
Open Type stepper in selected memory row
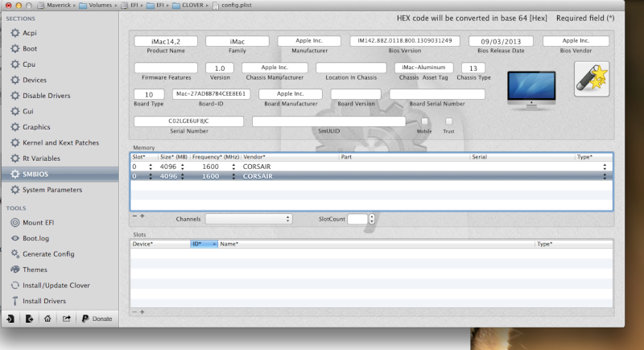click(605, 176)
